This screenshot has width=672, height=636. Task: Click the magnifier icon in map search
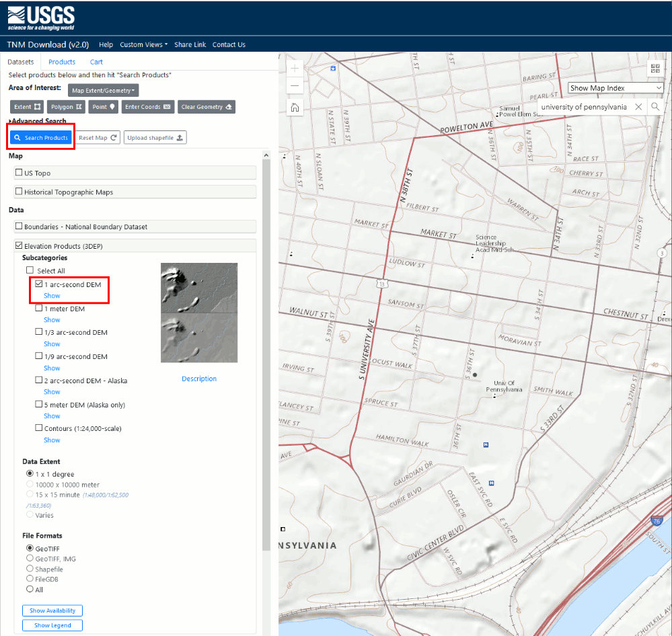[x=655, y=107]
